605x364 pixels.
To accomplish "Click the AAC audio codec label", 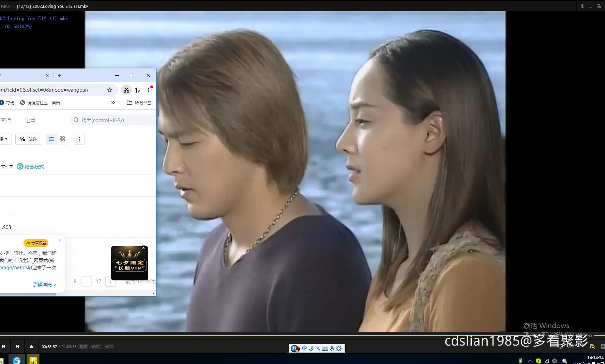I will 109,347.
